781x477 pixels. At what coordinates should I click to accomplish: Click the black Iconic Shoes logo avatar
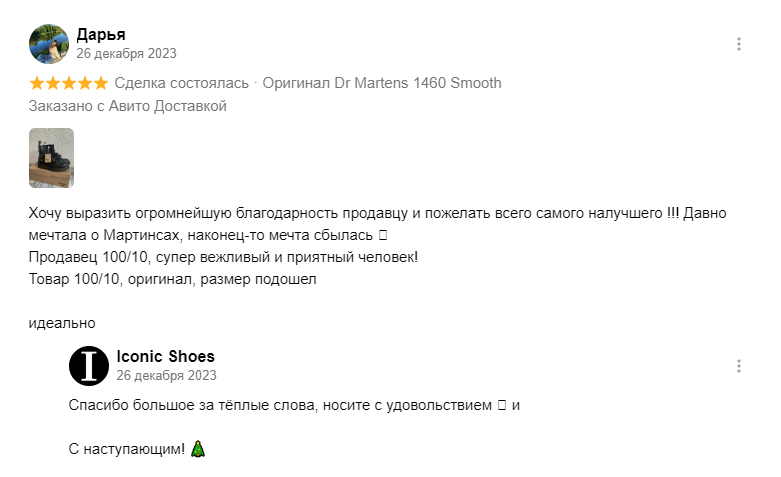89,366
